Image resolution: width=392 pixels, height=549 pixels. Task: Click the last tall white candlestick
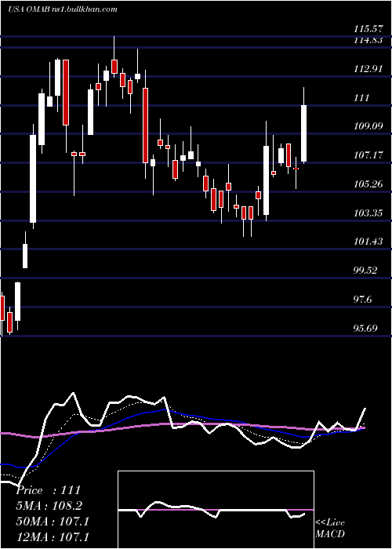[x=304, y=133]
